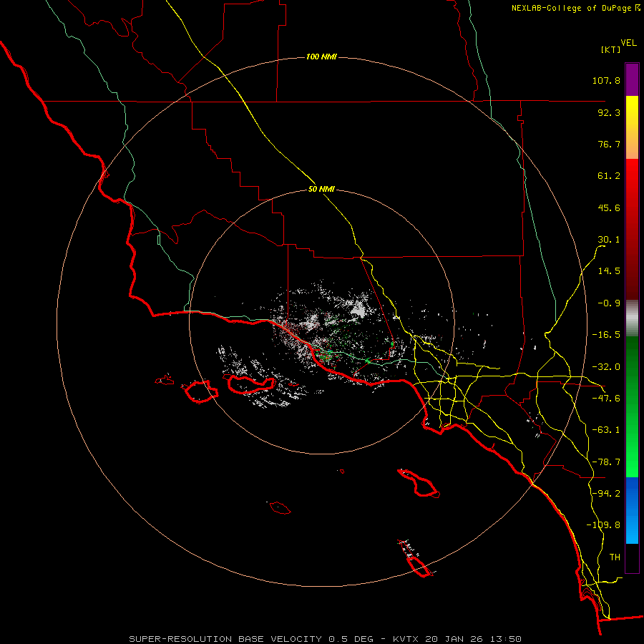Select the 14.5 legend value
The height and width of the screenshot is (644, 644).
(x=609, y=271)
